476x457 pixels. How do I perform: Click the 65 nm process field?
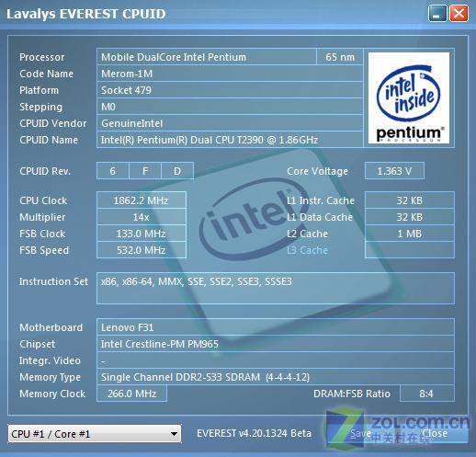point(340,57)
